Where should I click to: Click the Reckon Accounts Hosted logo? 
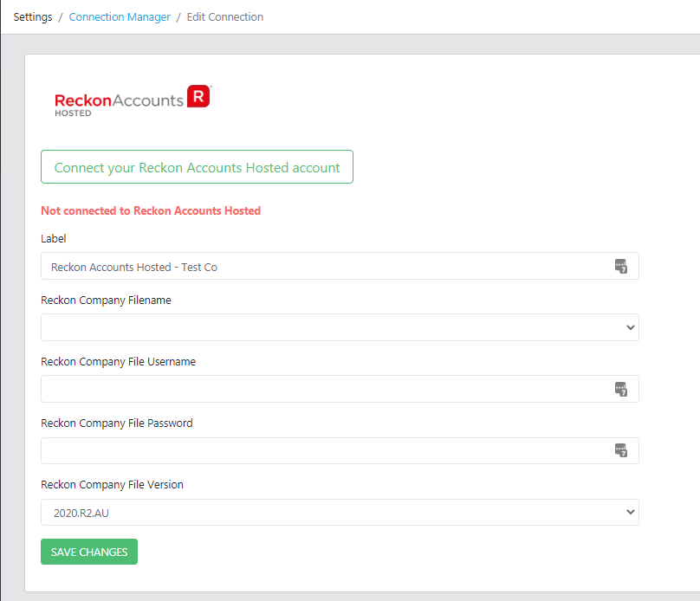tap(133, 100)
